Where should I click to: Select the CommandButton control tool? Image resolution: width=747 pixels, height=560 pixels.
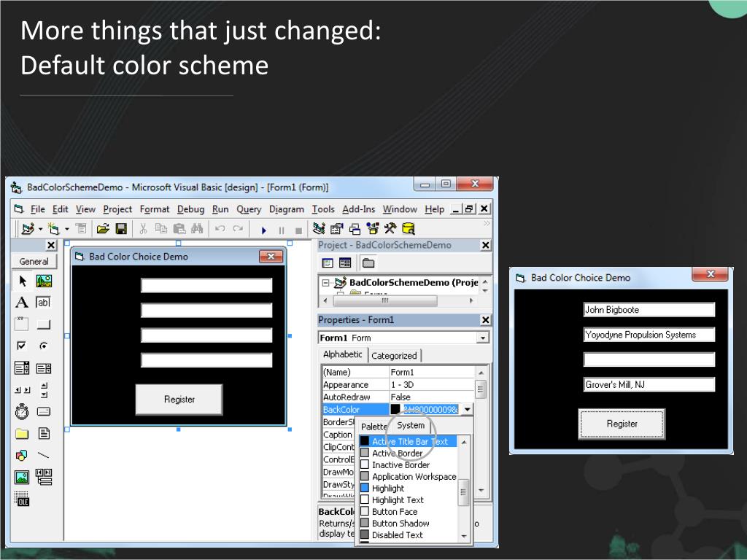click(x=44, y=324)
